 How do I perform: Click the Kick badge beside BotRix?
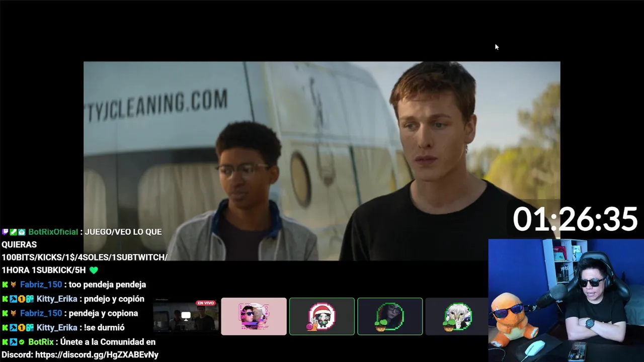point(5,342)
